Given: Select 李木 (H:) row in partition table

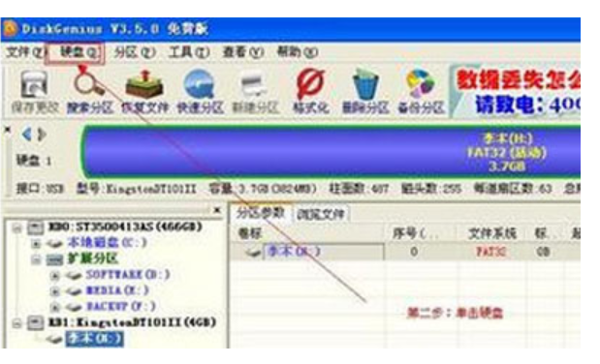Looking at the screenshot, I should tap(405, 252).
